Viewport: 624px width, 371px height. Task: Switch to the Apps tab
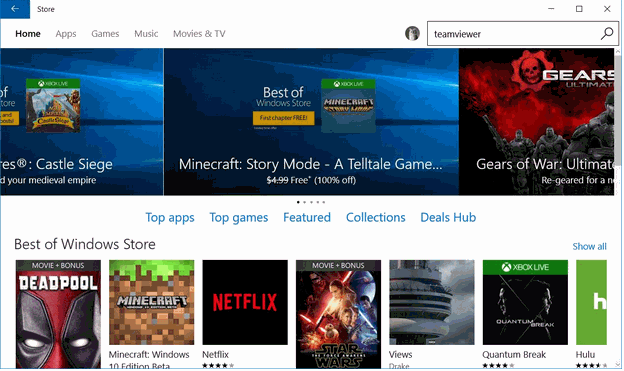coord(66,34)
